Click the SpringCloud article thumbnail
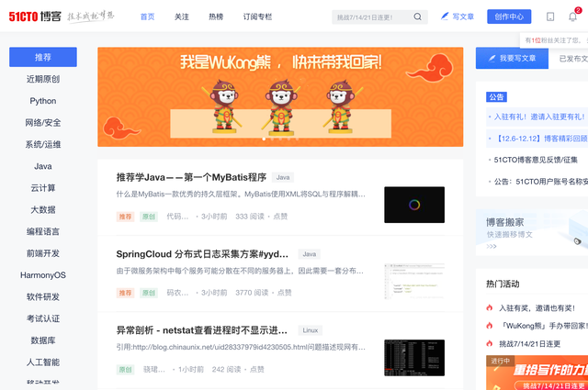This screenshot has height=390, width=588. point(414,281)
